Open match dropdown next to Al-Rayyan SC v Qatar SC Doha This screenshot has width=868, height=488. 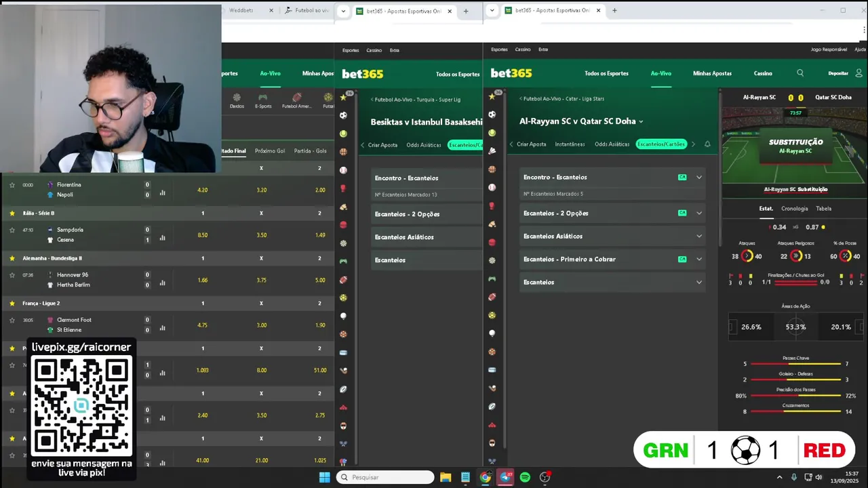(641, 122)
